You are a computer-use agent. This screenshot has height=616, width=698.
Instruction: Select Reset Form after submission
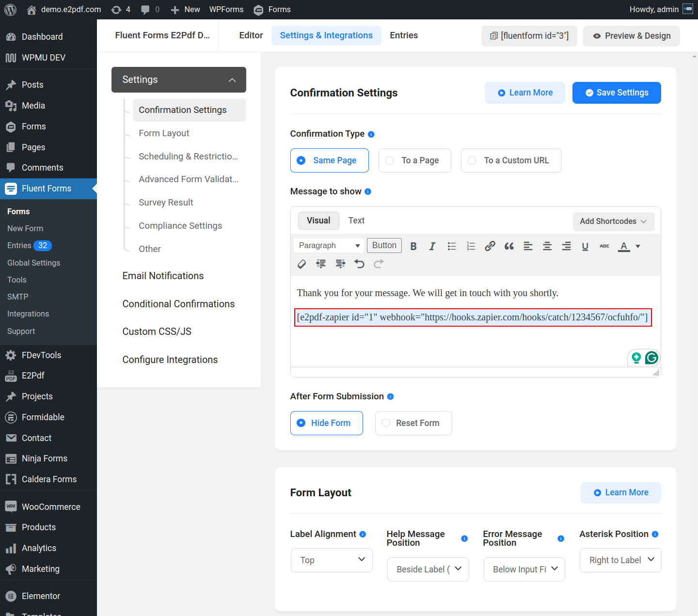pyautogui.click(x=413, y=423)
